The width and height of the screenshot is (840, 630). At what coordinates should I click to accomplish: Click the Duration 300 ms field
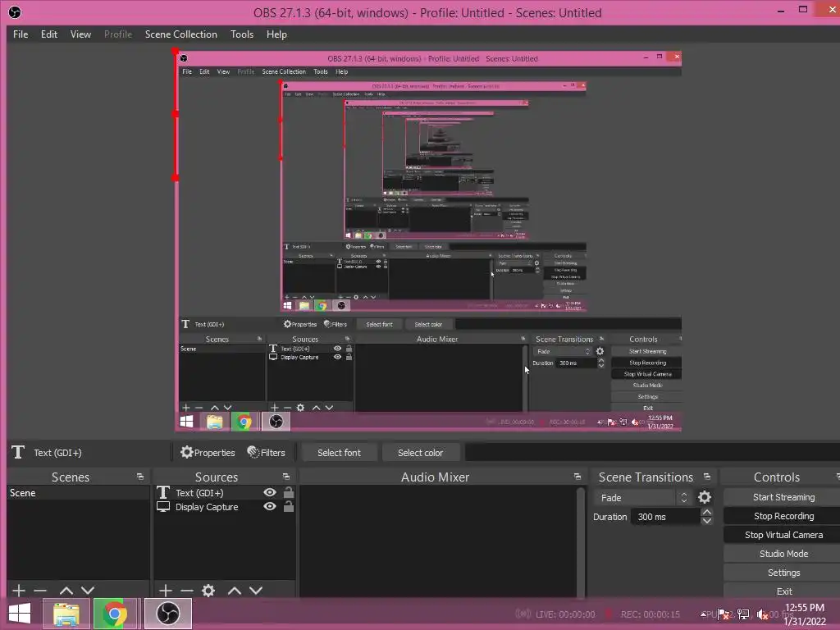click(x=665, y=517)
